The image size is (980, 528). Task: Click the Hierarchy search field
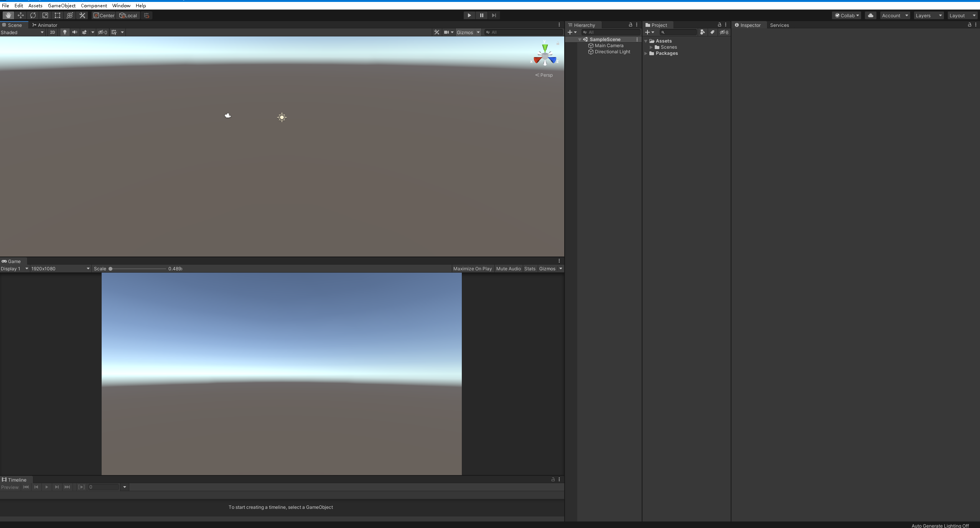pos(611,32)
